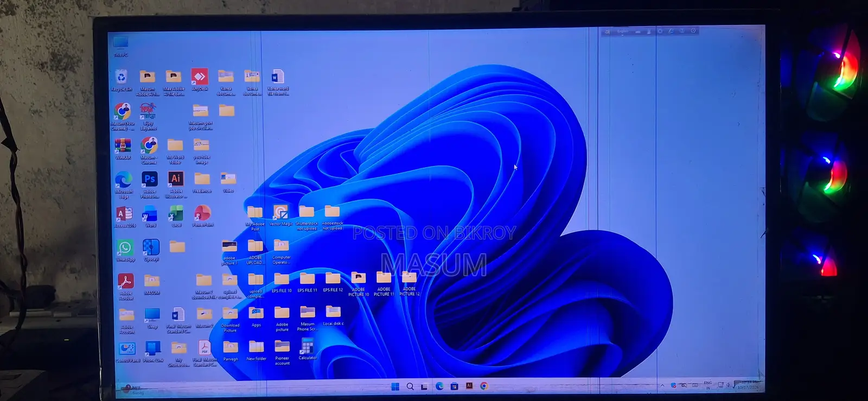Open the Masum - Chrome shortcut
Screen dimensions: 868x401
(149, 150)
